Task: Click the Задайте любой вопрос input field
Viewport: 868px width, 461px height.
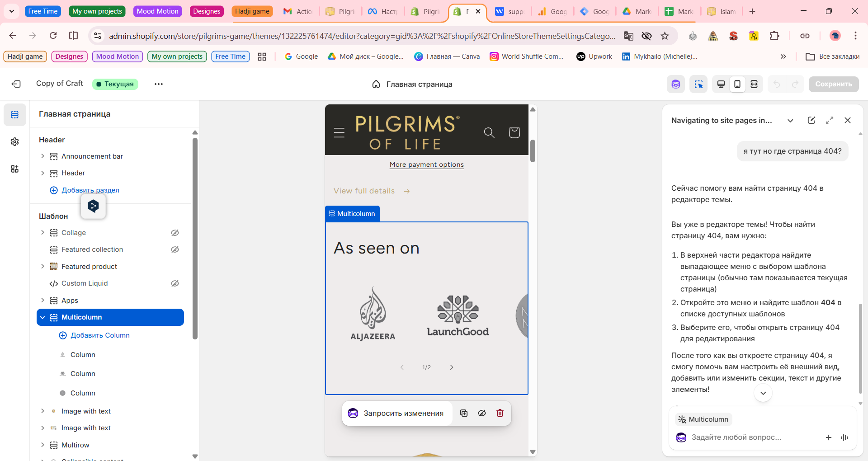Action: pyautogui.click(x=746, y=437)
